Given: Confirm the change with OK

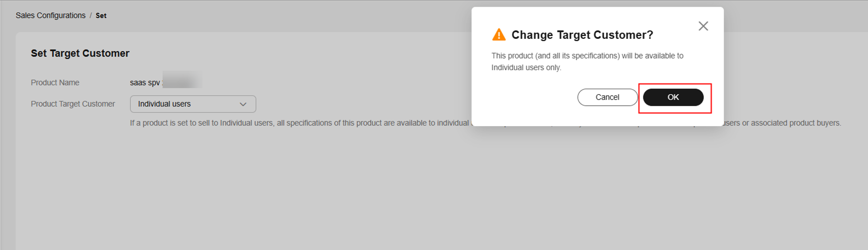Looking at the screenshot, I should [673, 97].
